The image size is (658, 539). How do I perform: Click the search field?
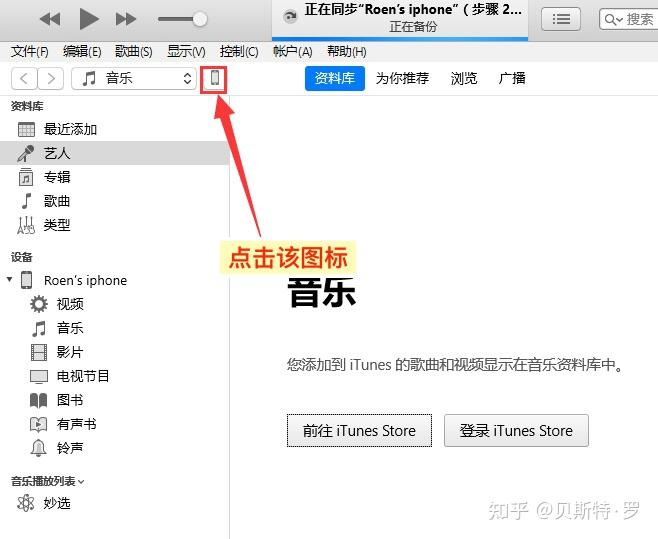[628, 19]
